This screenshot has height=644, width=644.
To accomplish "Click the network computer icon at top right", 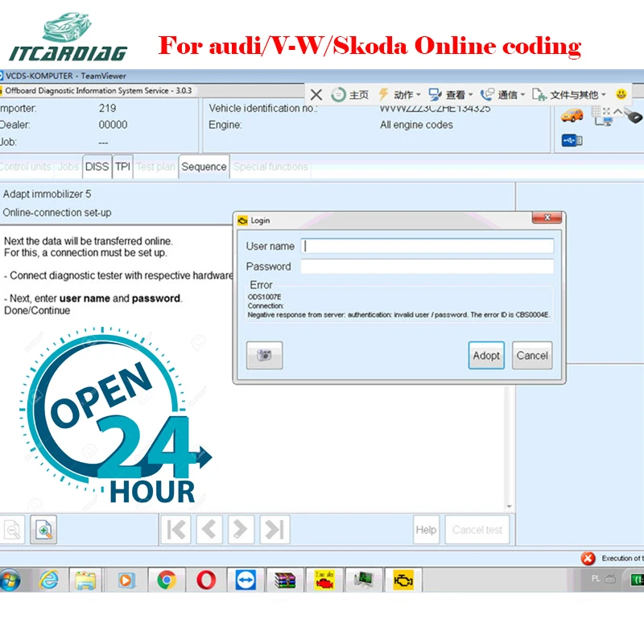I will 603,121.
